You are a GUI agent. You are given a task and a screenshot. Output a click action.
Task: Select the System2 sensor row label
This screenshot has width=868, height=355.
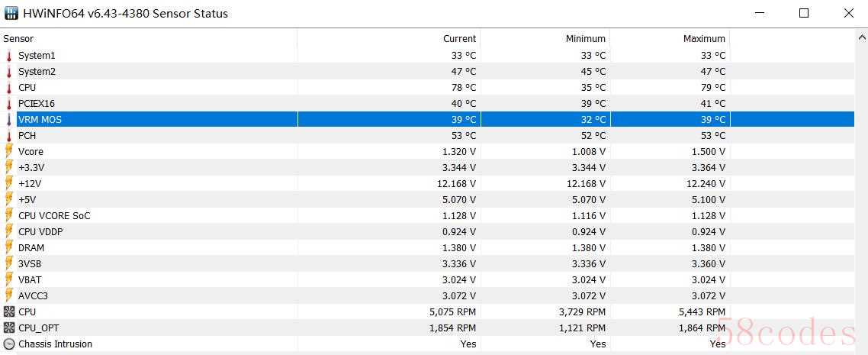click(x=37, y=72)
